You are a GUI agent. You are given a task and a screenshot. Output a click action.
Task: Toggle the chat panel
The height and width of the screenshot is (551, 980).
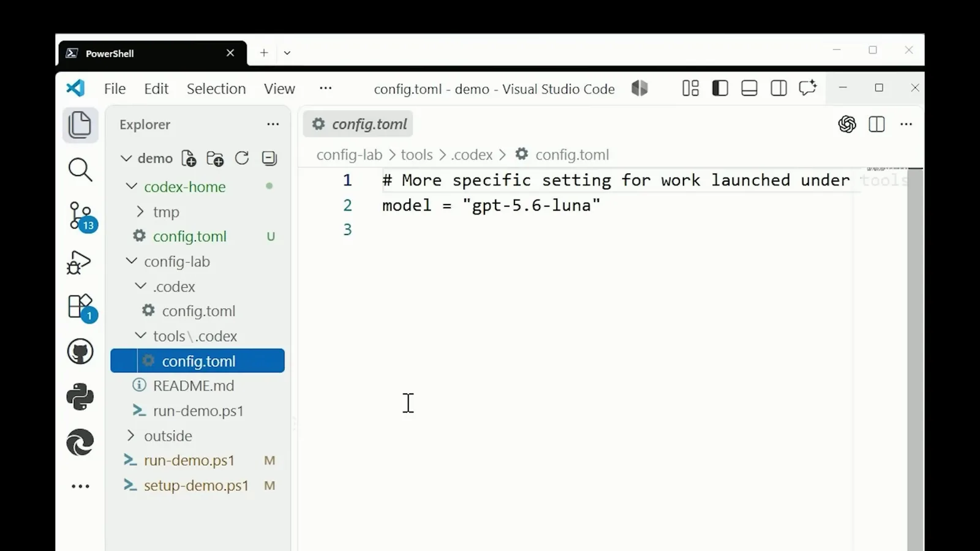[x=808, y=88]
